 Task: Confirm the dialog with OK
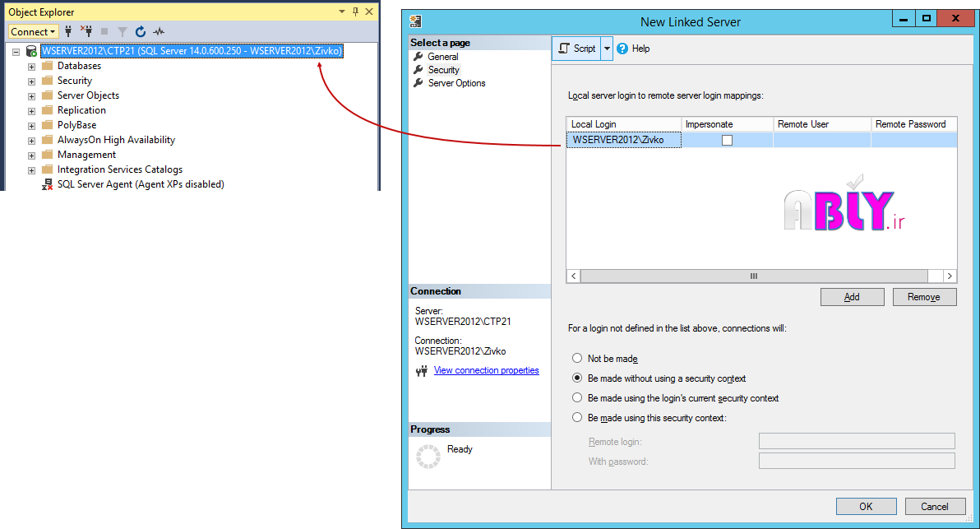coord(866,507)
